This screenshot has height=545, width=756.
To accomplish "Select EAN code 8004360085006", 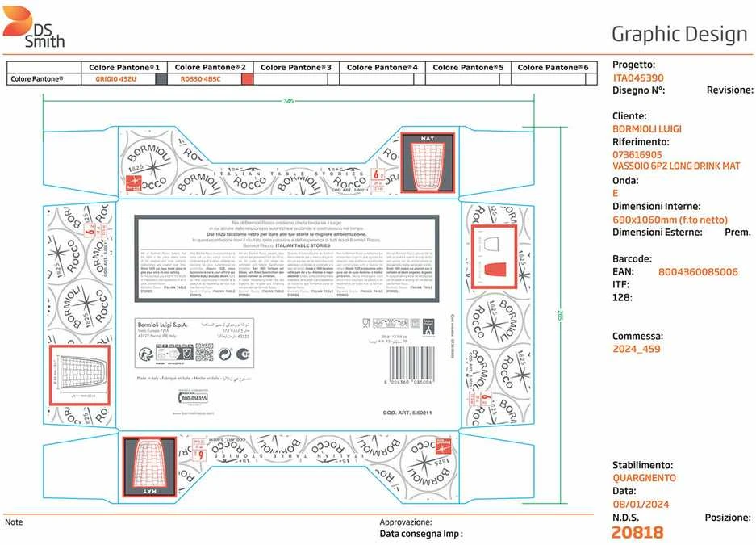I will pyautogui.click(x=698, y=272).
